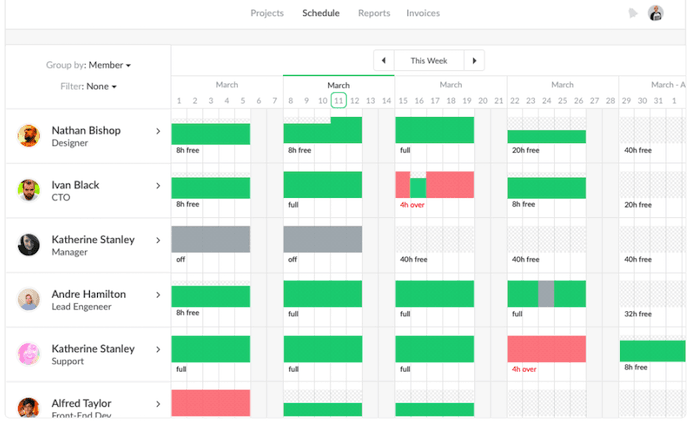Open the user profile avatar menu
Screen dimensions: 690x422
[x=656, y=13]
